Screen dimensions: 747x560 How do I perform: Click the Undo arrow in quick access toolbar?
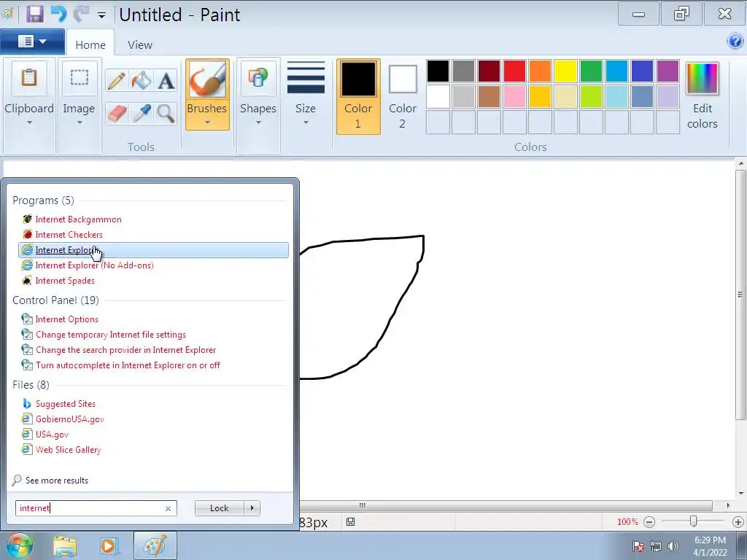point(59,15)
